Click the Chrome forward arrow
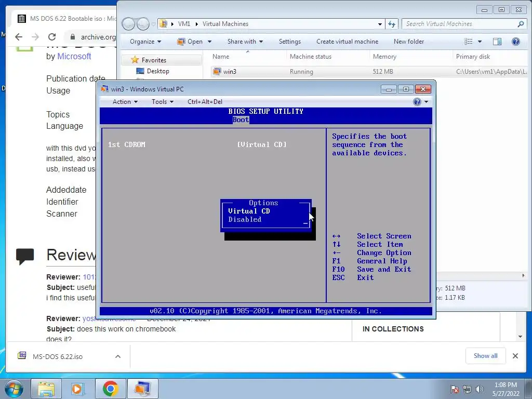The height and width of the screenshot is (399, 532). [x=35, y=37]
